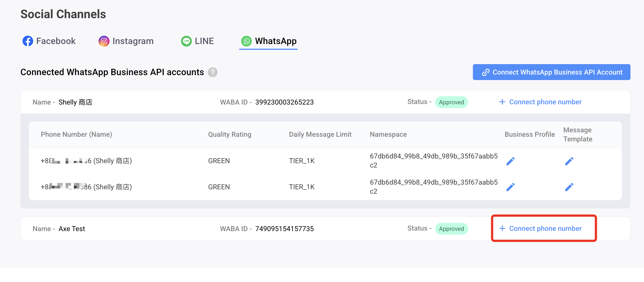This screenshot has height=282, width=644.
Task: Edit Message Template for number ending 56
Action: coord(569,161)
